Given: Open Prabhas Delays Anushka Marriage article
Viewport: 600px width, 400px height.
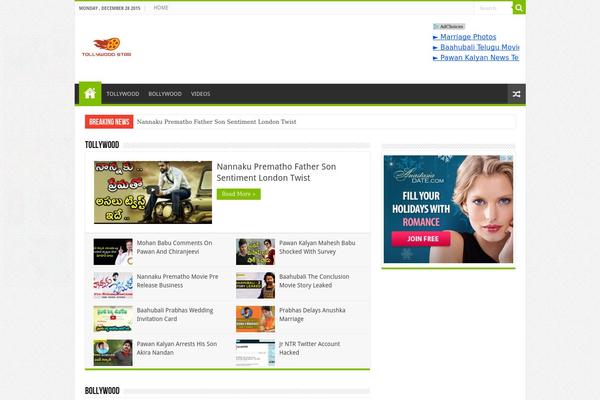Looking at the screenshot, I should [x=312, y=315].
